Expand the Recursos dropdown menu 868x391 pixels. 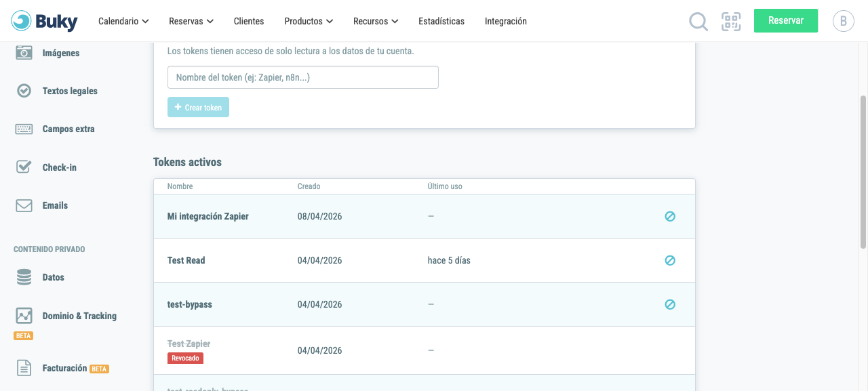point(376,21)
